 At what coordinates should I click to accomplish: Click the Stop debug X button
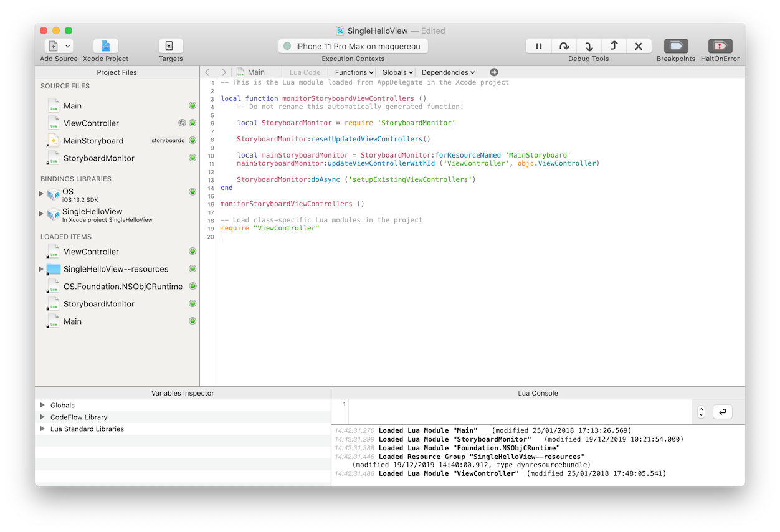[x=639, y=46]
